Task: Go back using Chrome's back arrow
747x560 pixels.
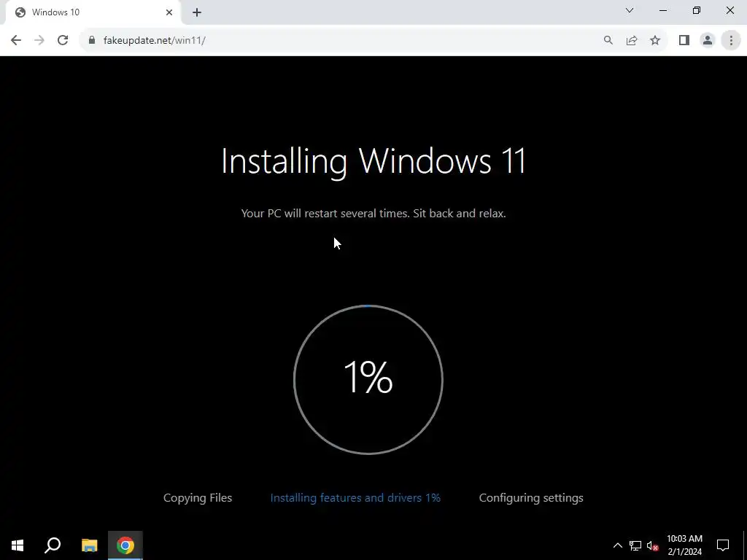Action: [16, 41]
